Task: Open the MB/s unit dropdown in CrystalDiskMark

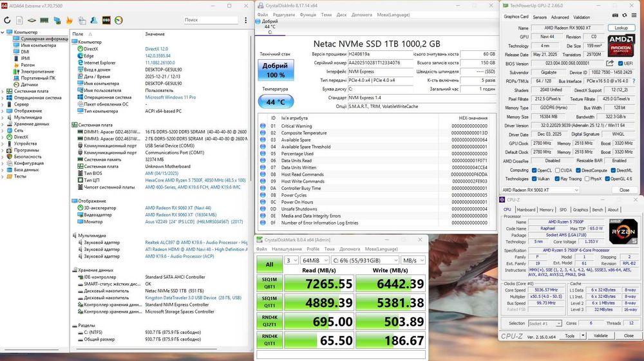Action: coord(413,261)
